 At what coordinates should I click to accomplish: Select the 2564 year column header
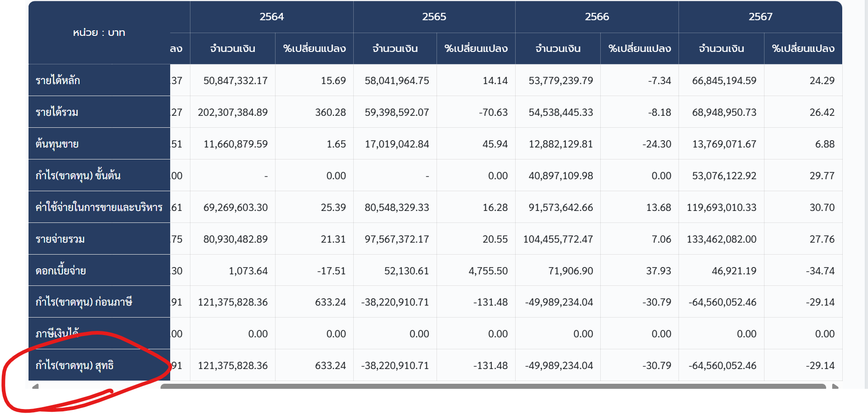(271, 17)
